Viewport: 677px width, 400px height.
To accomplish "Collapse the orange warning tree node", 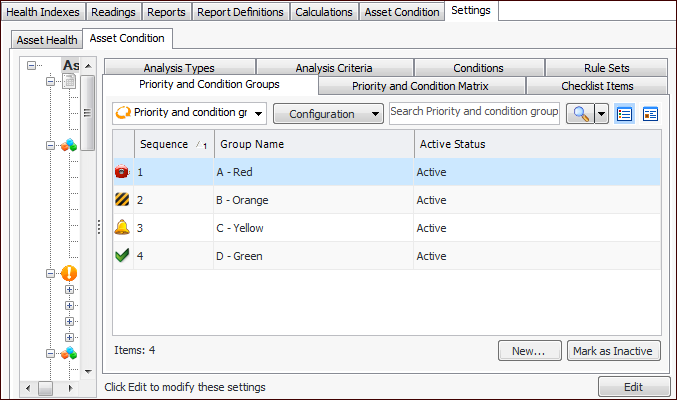I will point(50,273).
